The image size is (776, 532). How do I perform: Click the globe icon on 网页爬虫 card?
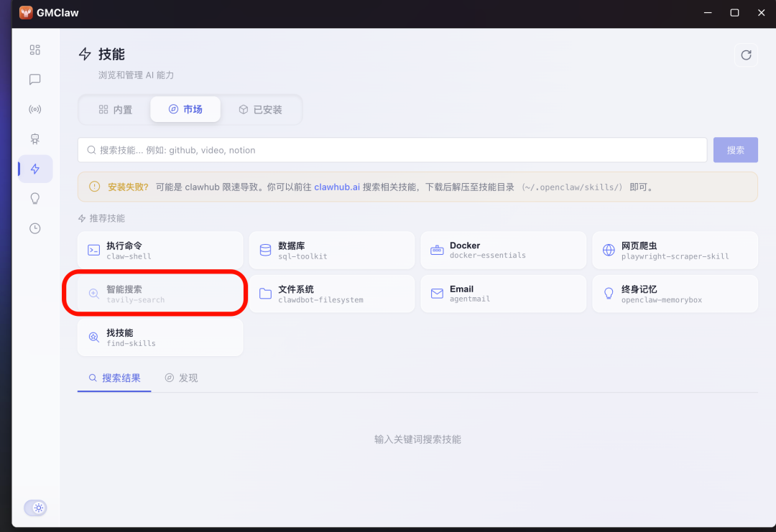(609, 250)
